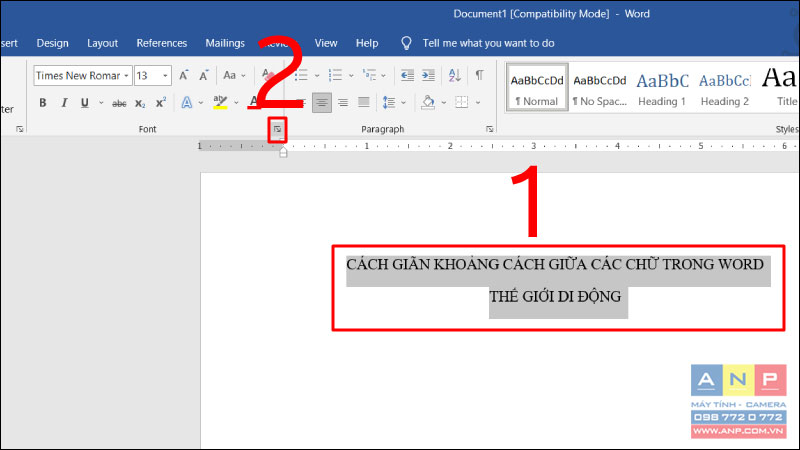This screenshot has height=450, width=800.
Task: Open the underline style dropdown arrow
Action: point(101,103)
